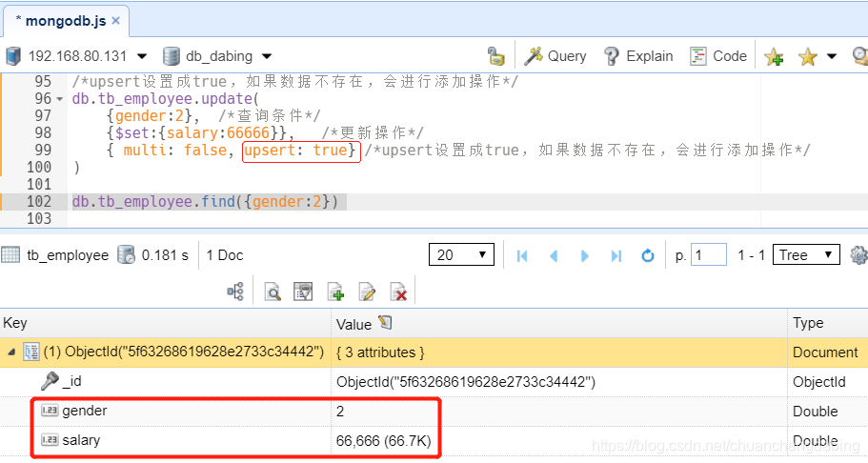Add to favorites with star-plus icon
This screenshot has width=868, height=463.
774,56
